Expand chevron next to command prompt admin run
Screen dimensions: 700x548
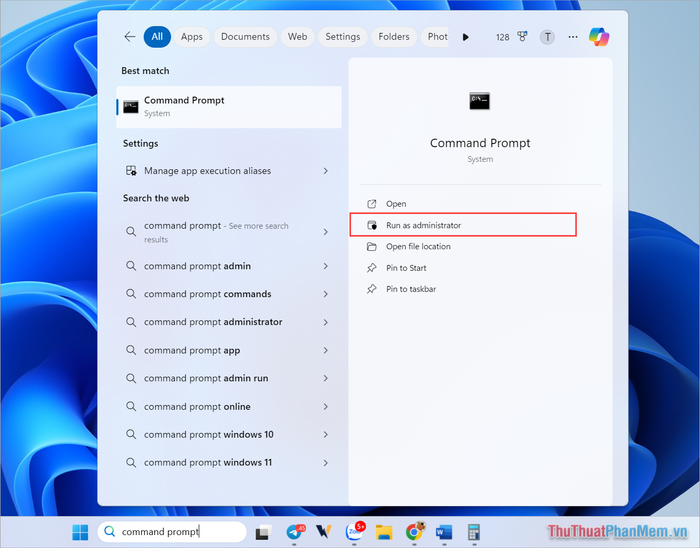coord(325,378)
